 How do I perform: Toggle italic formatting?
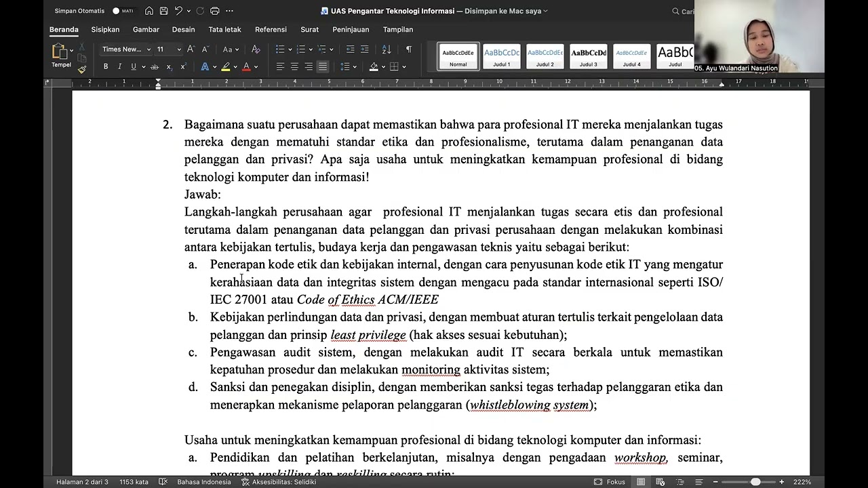click(x=119, y=66)
